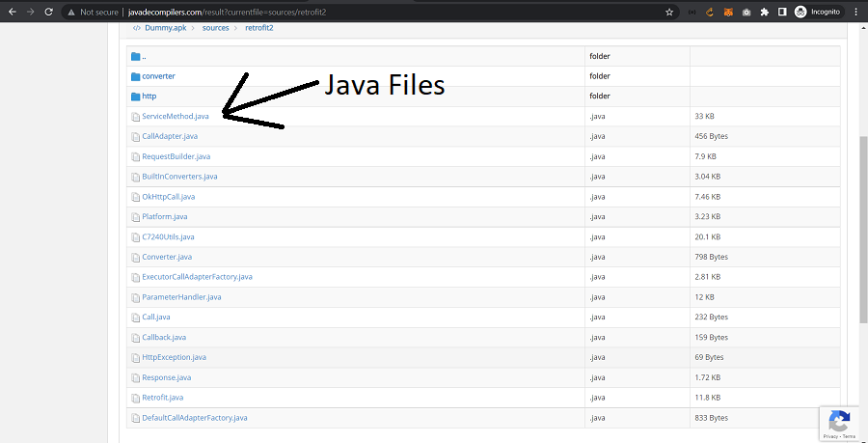Open the camera extension icon
Screen dimensions: 868x443
tap(746, 12)
